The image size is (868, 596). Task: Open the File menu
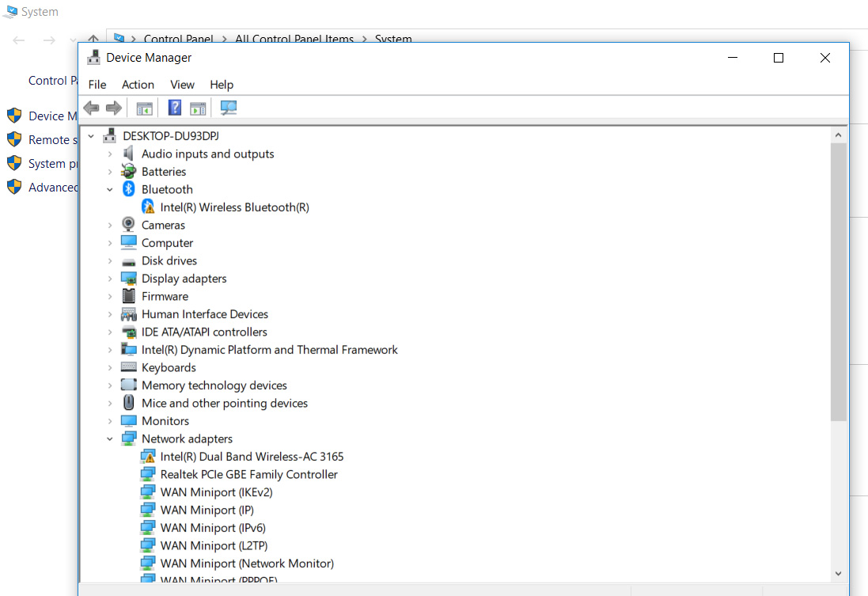(97, 85)
